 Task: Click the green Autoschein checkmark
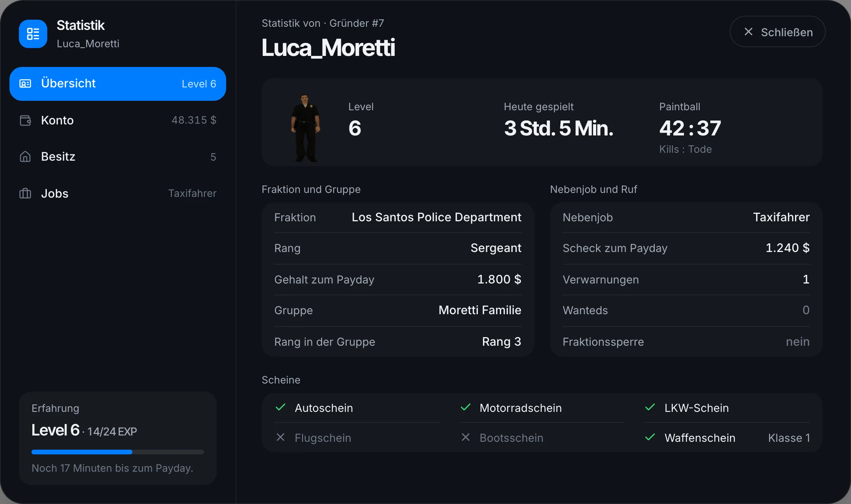tap(281, 407)
